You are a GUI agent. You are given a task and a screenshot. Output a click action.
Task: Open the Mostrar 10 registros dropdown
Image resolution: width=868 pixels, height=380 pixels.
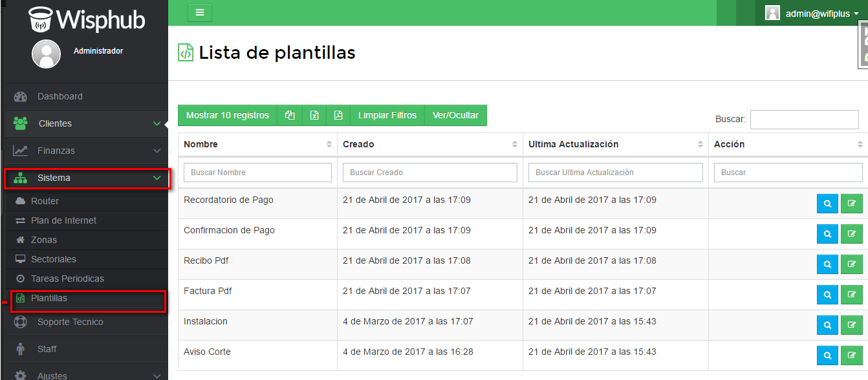coord(228,116)
